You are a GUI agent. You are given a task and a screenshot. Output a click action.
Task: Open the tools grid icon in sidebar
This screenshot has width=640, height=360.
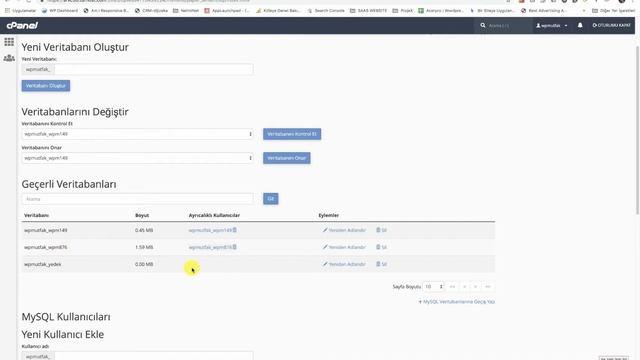pyautogui.click(x=9, y=42)
